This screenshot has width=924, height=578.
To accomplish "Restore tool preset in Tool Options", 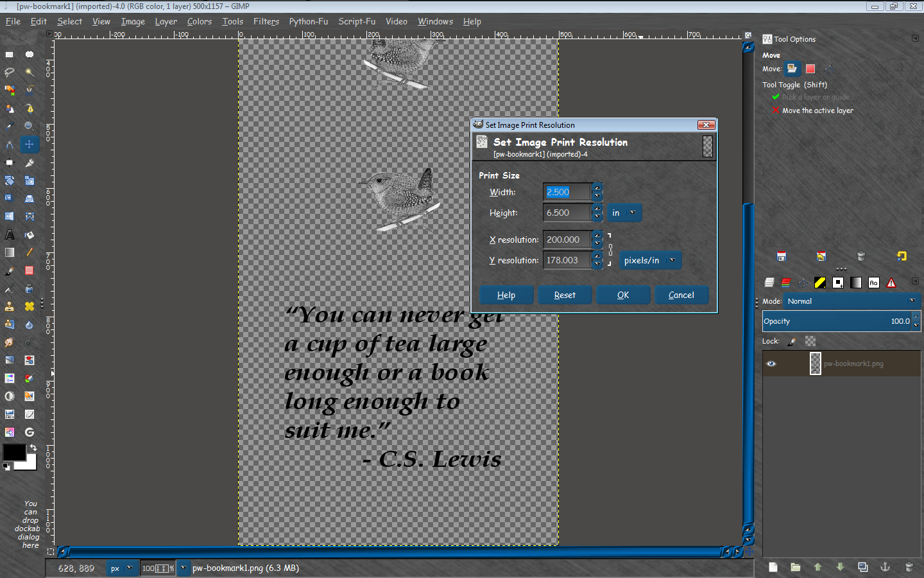I will tap(821, 256).
